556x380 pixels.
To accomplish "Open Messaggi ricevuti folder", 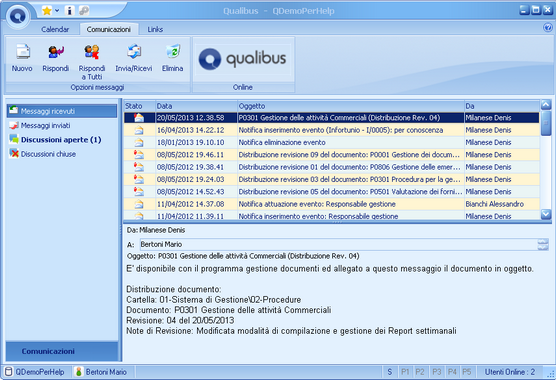I will point(61,111).
